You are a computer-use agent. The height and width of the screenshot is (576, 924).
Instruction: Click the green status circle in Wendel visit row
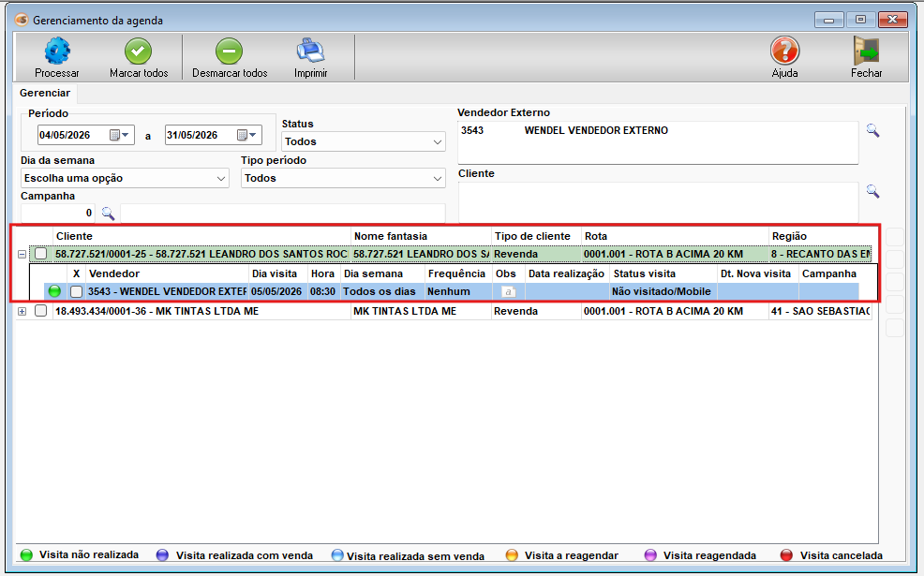[54, 291]
